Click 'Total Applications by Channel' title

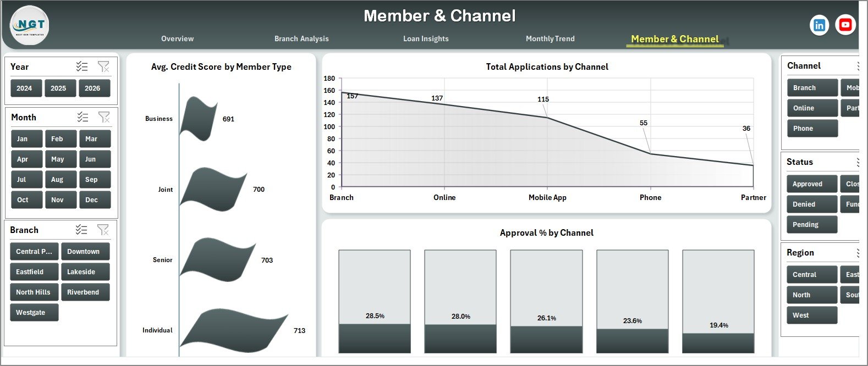tap(547, 67)
